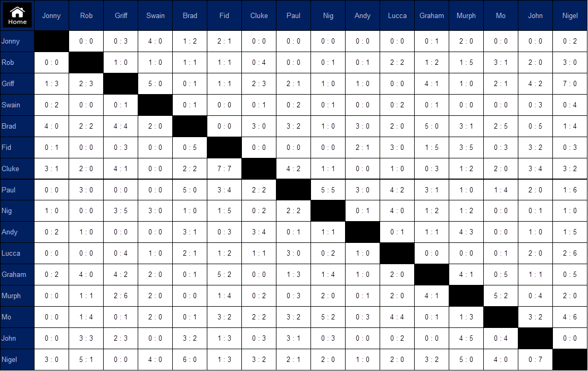Select the Rob column header
The width and height of the screenshot is (588, 371).
(86, 15)
